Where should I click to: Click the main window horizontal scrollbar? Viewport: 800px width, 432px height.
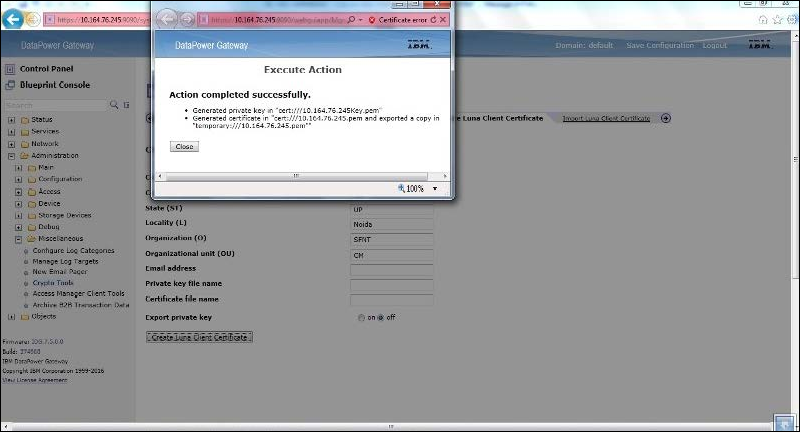pos(391,426)
